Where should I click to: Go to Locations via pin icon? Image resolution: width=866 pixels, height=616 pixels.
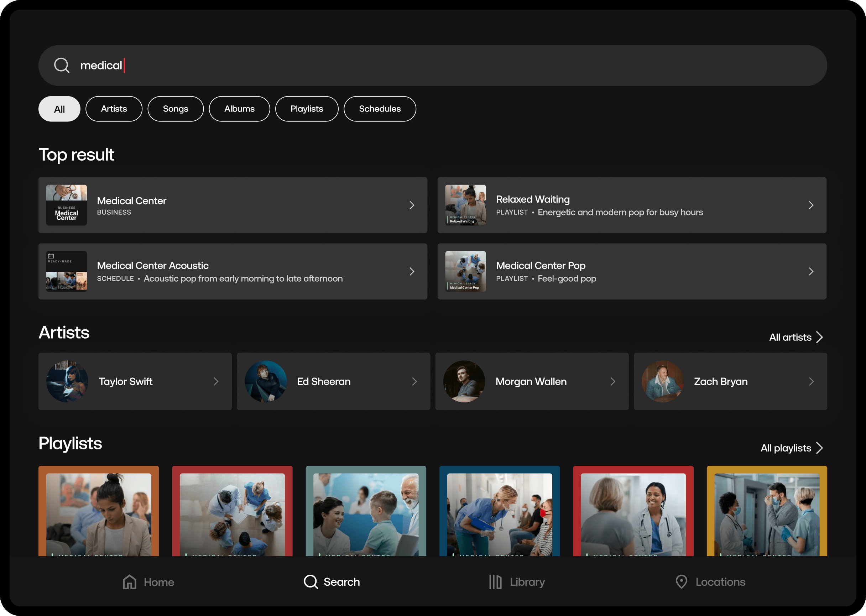pyautogui.click(x=681, y=582)
